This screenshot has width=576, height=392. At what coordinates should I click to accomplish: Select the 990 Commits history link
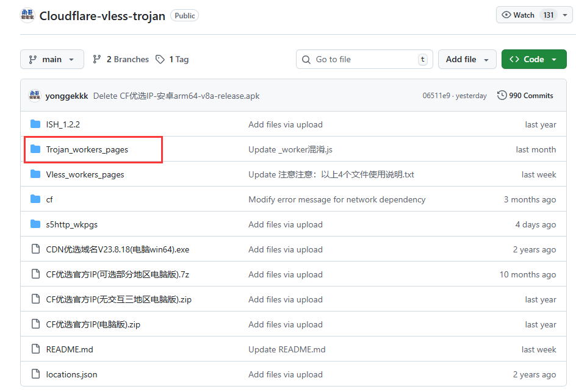point(530,95)
